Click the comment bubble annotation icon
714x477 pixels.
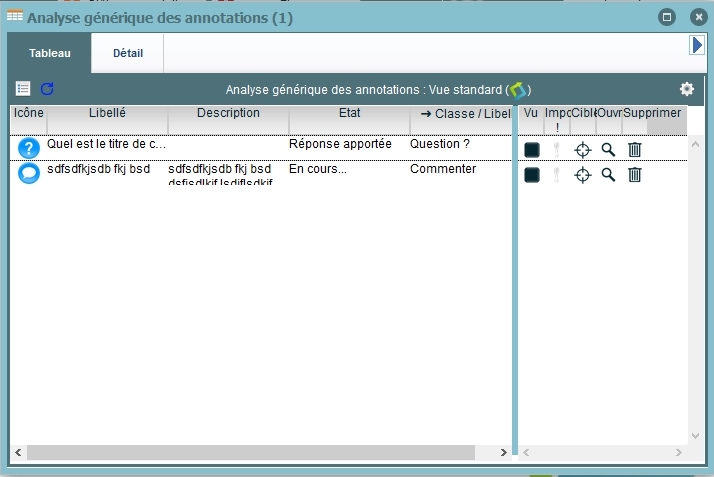(29, 174)
